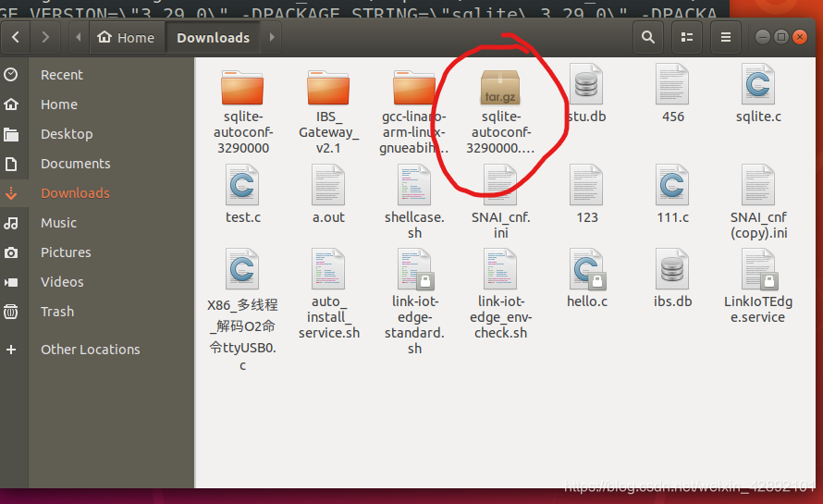Click the Music note sidebar icon
This screenshot has width=823, height=504.
pos(11,223)
